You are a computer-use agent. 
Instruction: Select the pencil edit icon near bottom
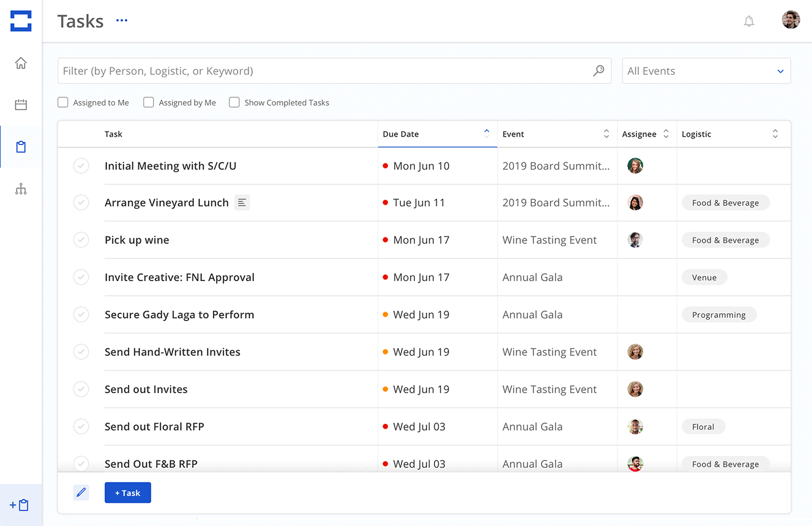pyautogui.click(x=81, y=492)
